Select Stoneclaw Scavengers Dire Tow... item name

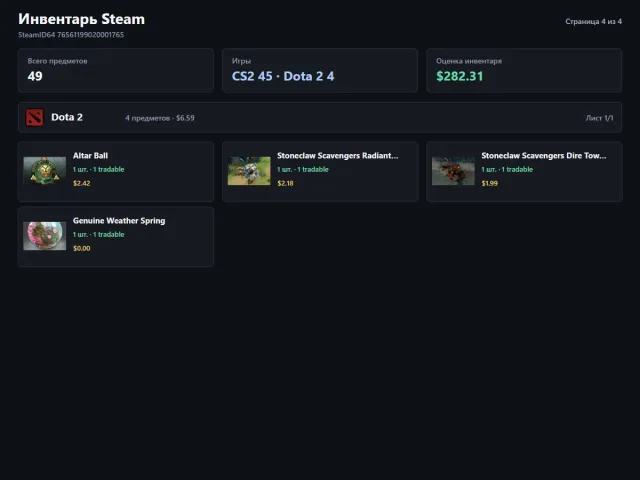(x=544, y=156)
